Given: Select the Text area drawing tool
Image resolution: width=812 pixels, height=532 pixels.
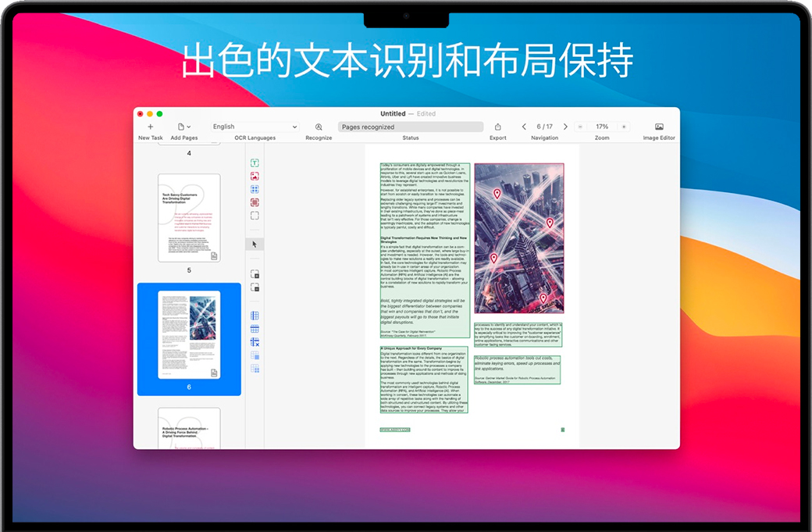Looking at the screenshot, I should pos(255,163).
